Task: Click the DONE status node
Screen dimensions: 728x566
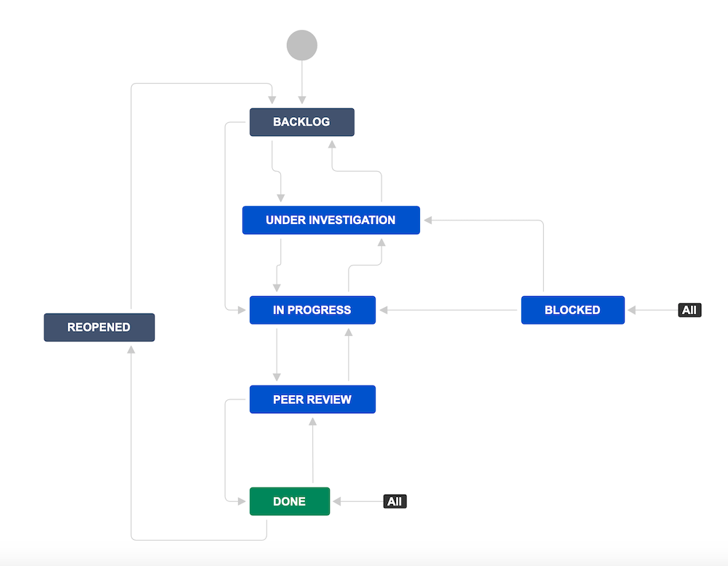Action: (x=289, y=501)
